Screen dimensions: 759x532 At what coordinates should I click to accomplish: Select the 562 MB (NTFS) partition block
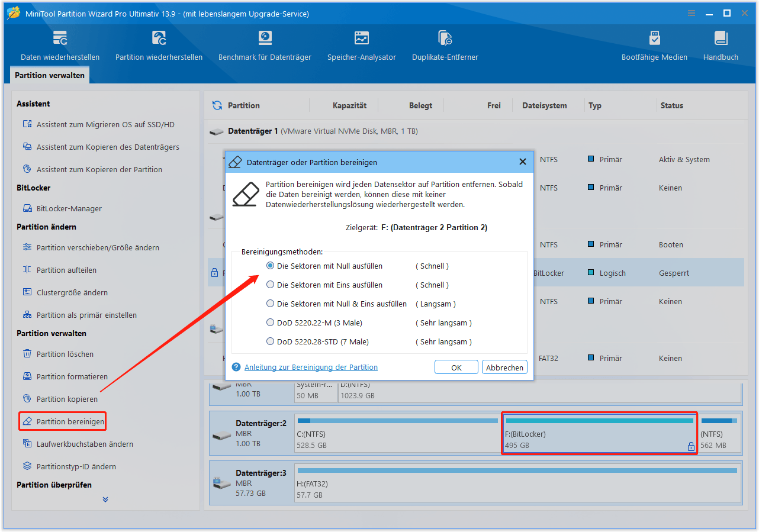[719, 434]
